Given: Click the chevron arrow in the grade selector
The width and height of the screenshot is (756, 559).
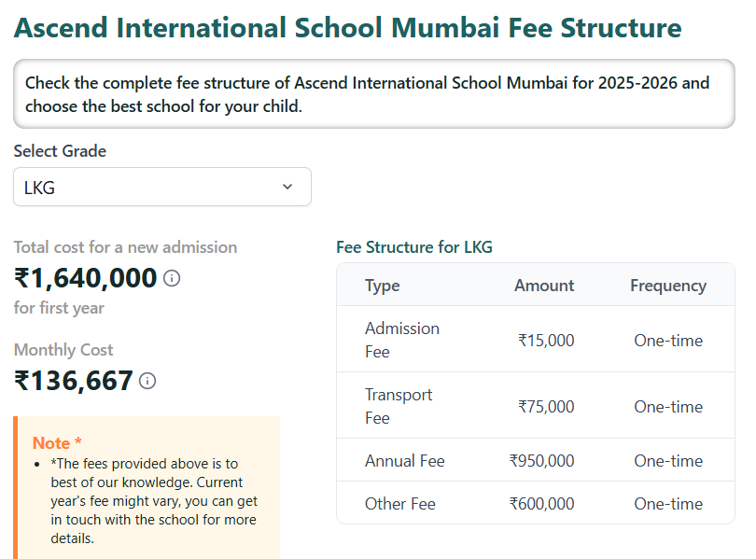Looking at the screenshot, I should [x=287, y=188].
